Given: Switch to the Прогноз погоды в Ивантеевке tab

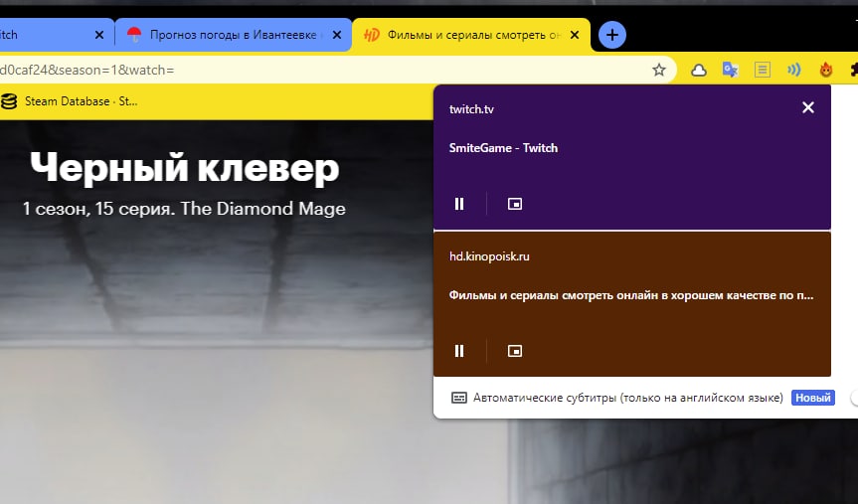Looking at the screenshot, I should pos(233,35).
